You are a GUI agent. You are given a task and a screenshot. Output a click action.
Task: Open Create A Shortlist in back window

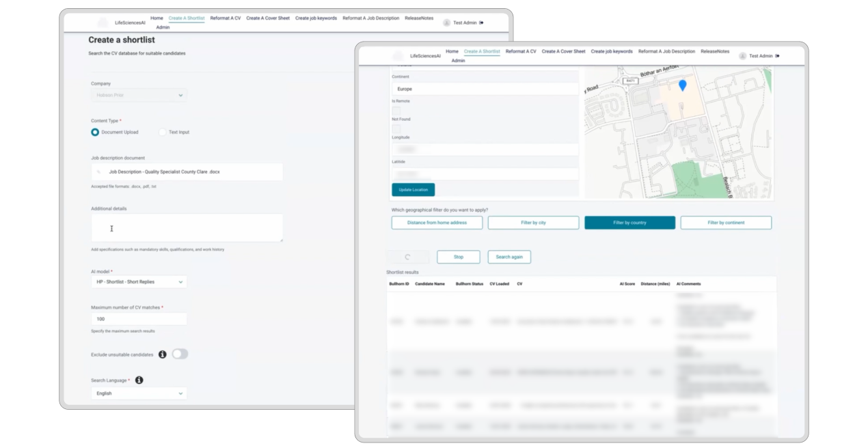[187, 18]
